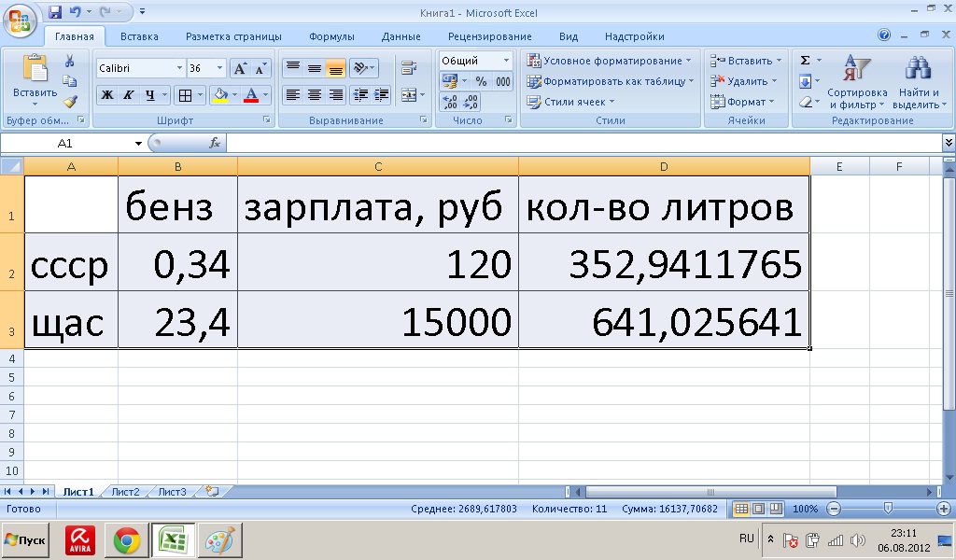Click the Пуск start button
956x560 pixels.
coord(26,540)
